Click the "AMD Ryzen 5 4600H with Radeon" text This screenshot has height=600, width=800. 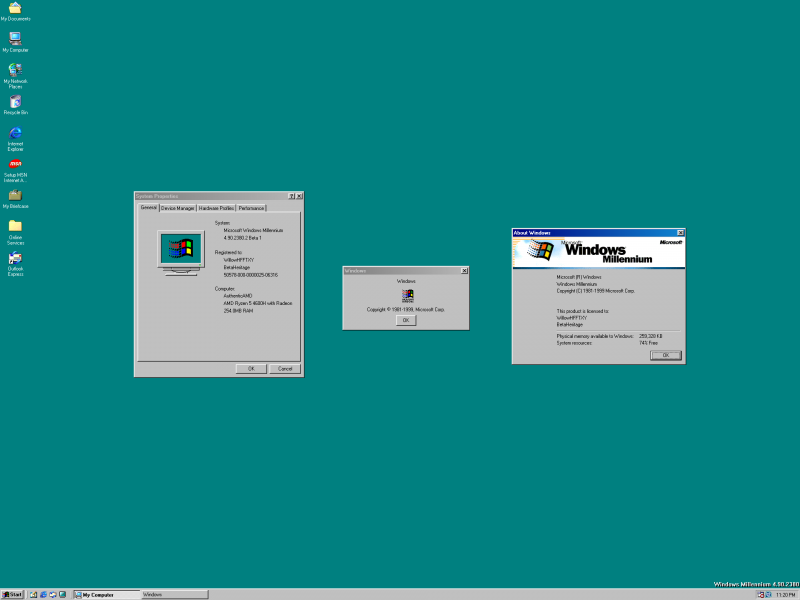tap(258, 303)
